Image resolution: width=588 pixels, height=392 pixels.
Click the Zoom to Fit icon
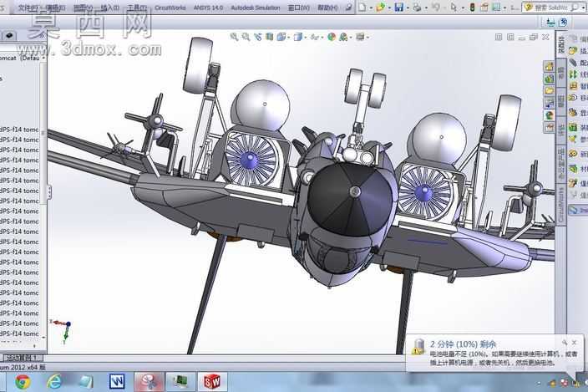point(234,37)
